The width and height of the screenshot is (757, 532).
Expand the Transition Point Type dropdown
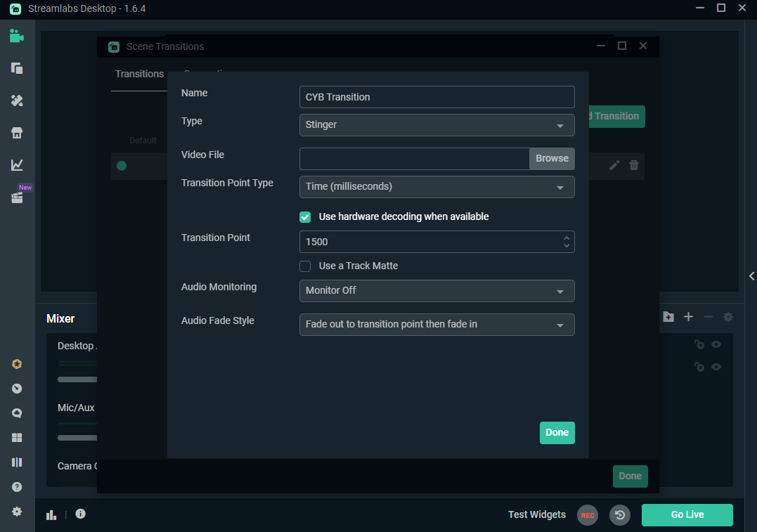click(436, 187)
